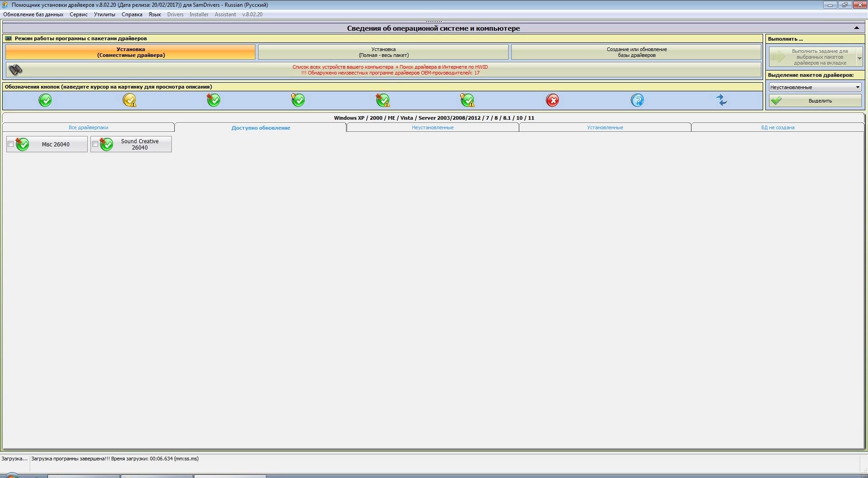Open the Язык menu
The image size is (868, 478).
[155, 14]
